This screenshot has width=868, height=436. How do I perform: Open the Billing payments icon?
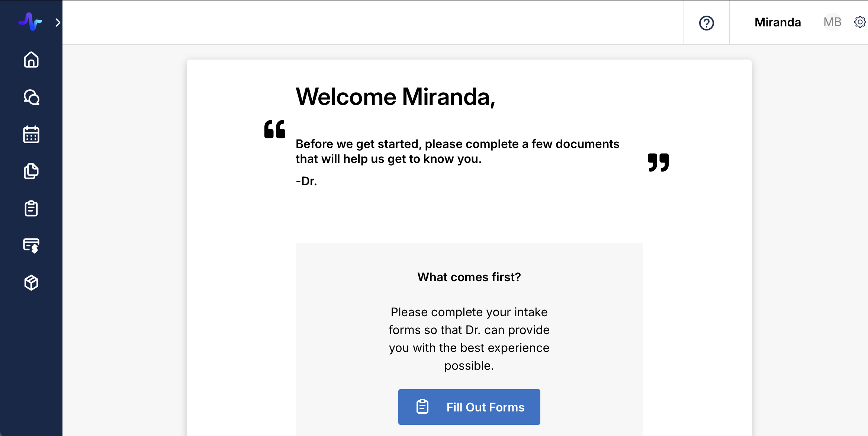coord(31,246)
